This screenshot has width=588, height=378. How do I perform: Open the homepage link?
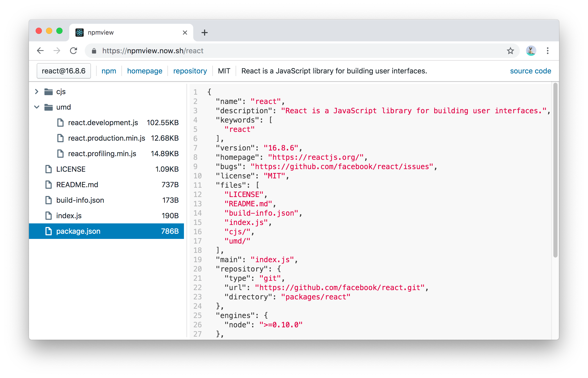pos(145,71)
